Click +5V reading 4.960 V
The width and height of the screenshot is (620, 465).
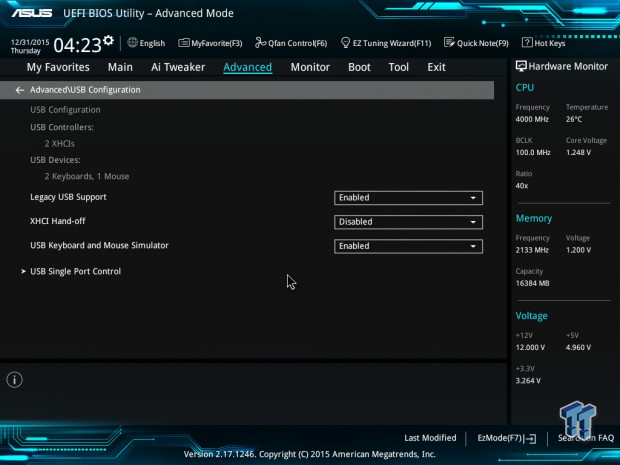click(578, 348)
